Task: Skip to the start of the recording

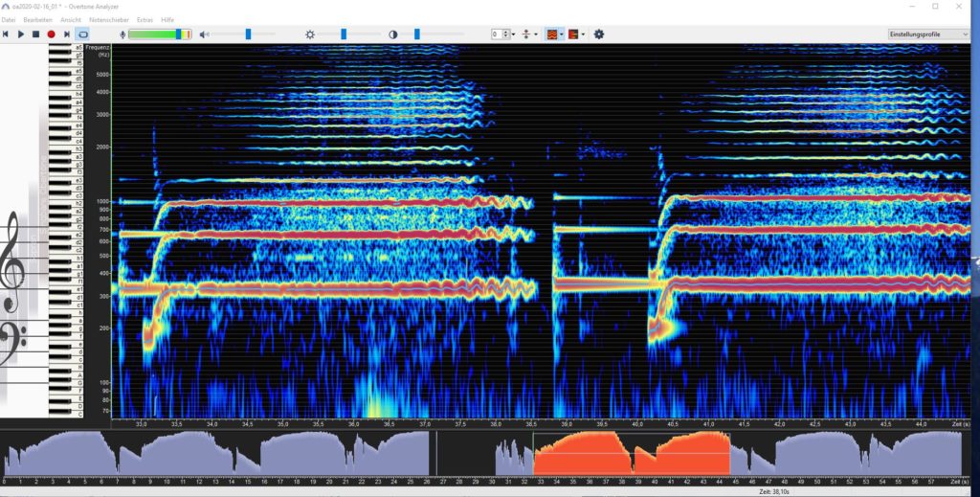Action: point(6,34)
